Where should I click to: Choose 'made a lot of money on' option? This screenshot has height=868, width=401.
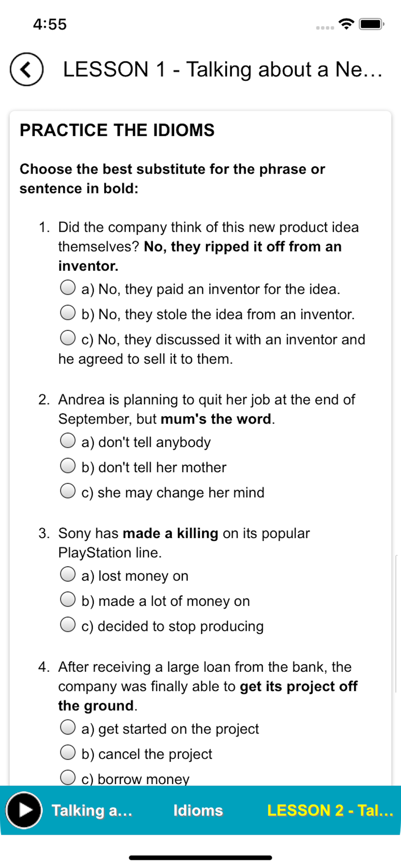point(68,599)
